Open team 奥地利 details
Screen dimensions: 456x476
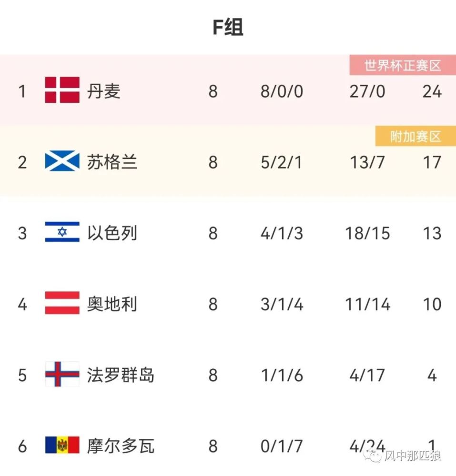[x=112, y=304]
